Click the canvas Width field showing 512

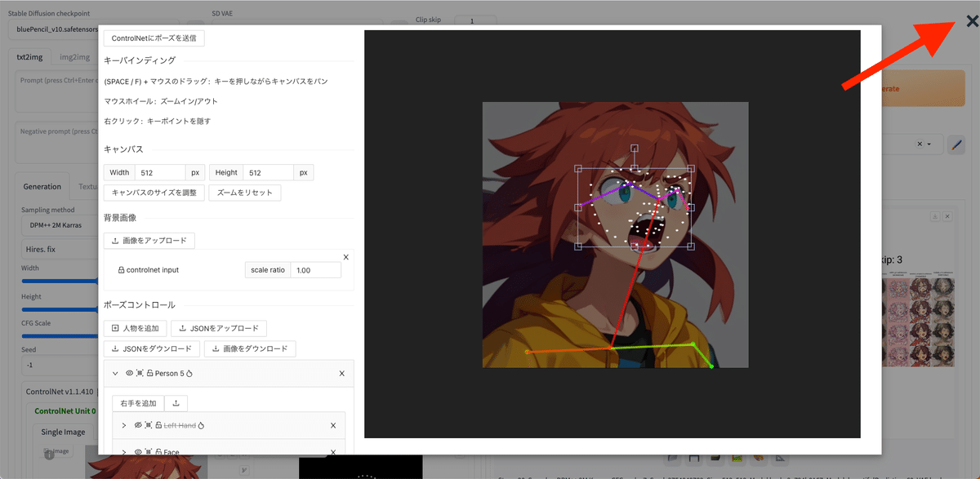tap(160, 172)
